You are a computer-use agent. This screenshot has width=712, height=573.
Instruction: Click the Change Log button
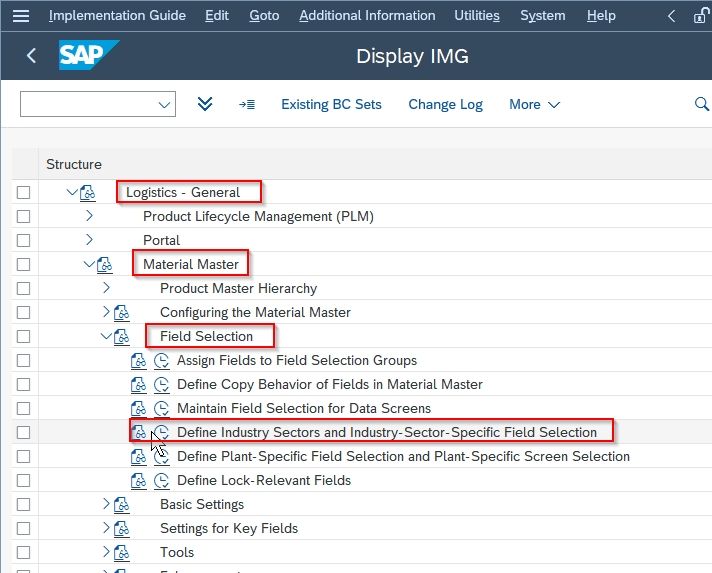point(445,104)
